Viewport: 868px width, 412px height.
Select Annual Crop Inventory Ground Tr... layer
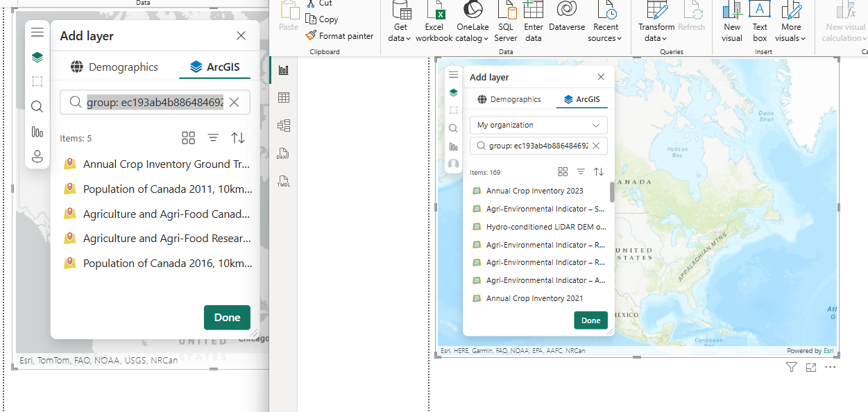157,164
